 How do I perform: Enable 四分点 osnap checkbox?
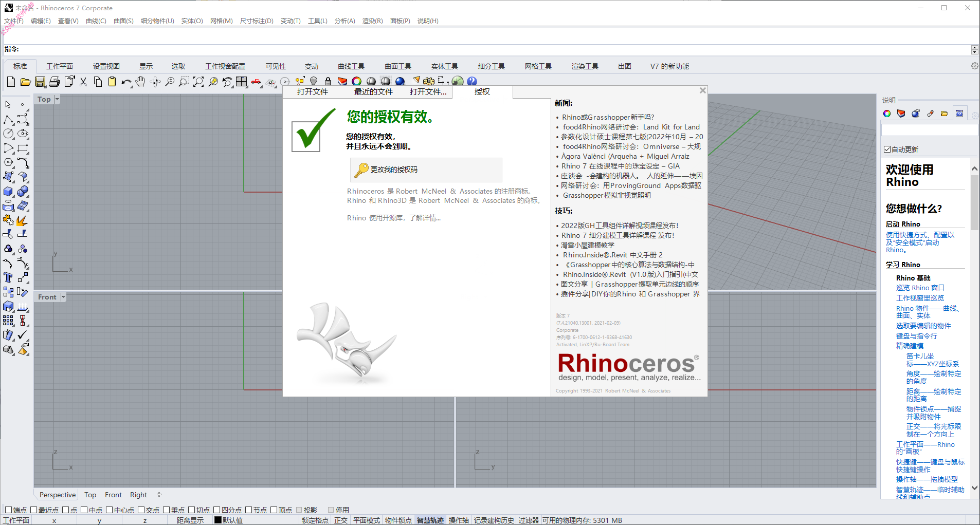217,510
